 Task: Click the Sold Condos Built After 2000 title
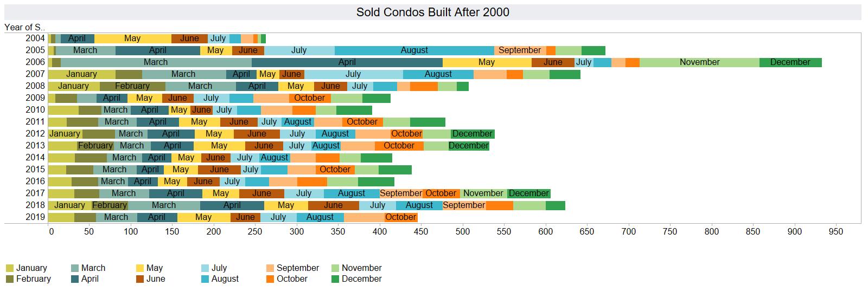(x=433, y=12)
